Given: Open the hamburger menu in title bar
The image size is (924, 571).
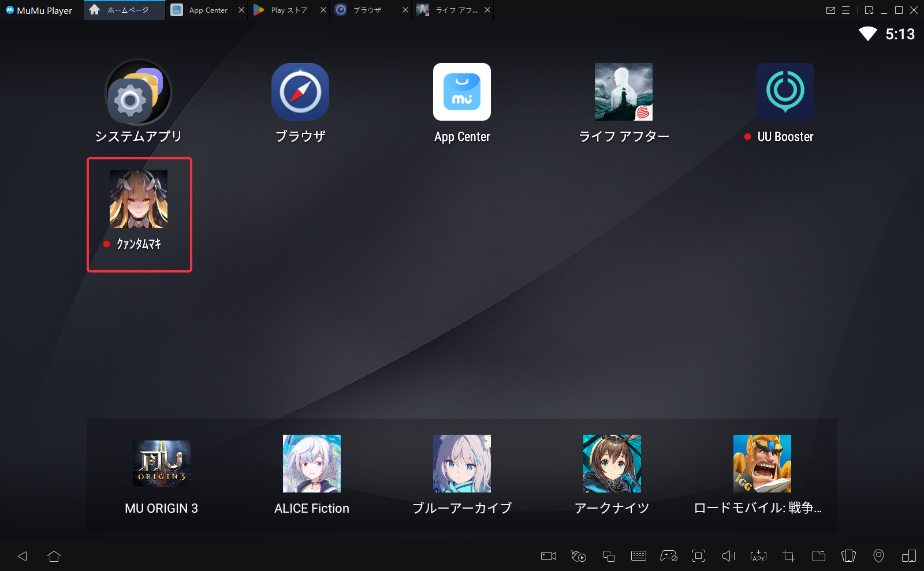Looking at the screenshot, I should coord(846,10).
